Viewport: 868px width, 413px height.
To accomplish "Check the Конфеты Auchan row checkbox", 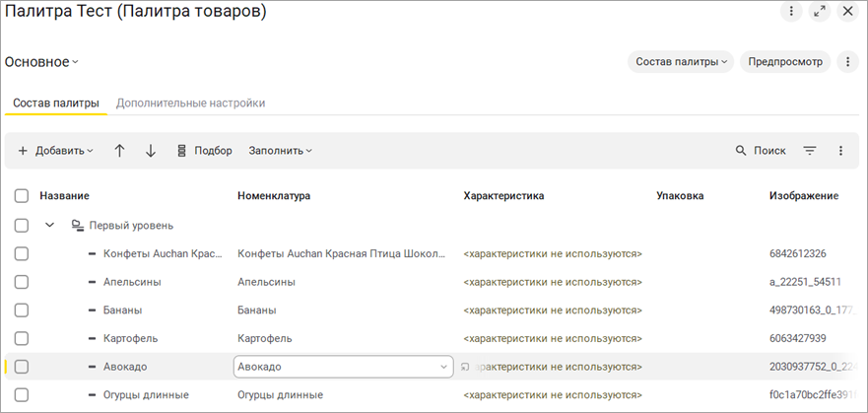I will coord(22,254).
